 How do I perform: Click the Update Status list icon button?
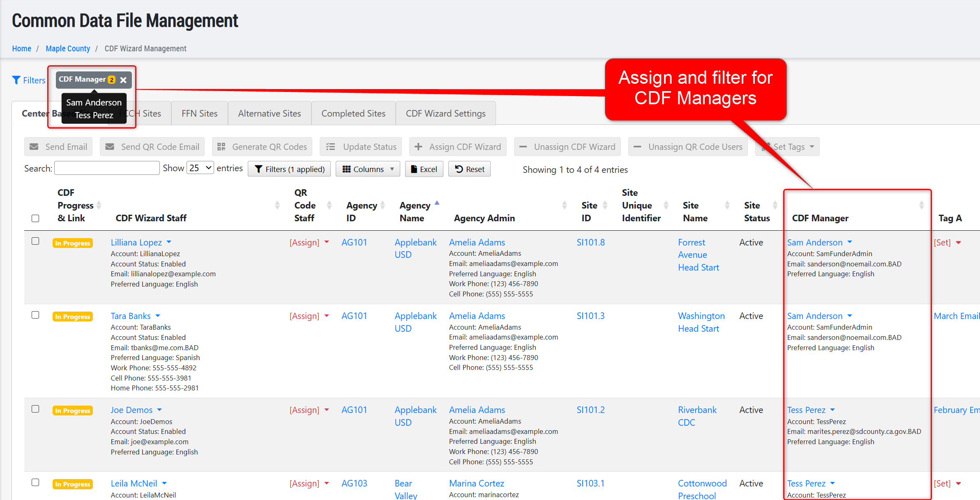click(361, 147)
